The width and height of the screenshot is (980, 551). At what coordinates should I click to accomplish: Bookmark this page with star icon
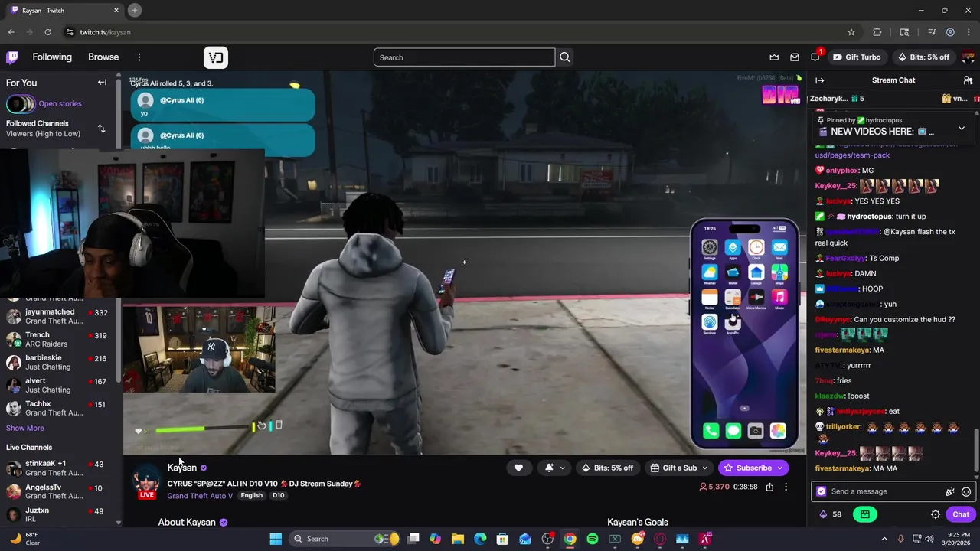pyautogui.click(x=851, y=32)
